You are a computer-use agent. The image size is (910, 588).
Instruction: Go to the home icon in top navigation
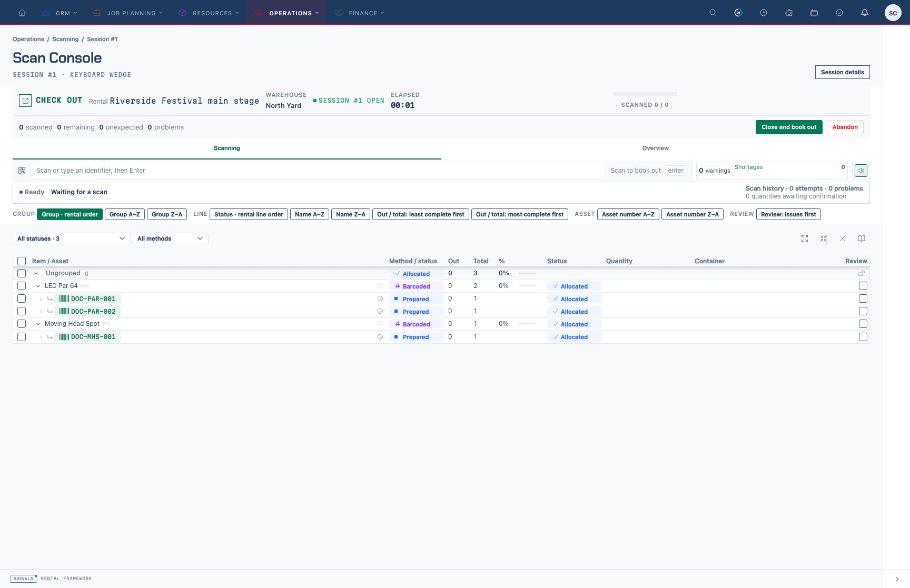coord(22,13)
